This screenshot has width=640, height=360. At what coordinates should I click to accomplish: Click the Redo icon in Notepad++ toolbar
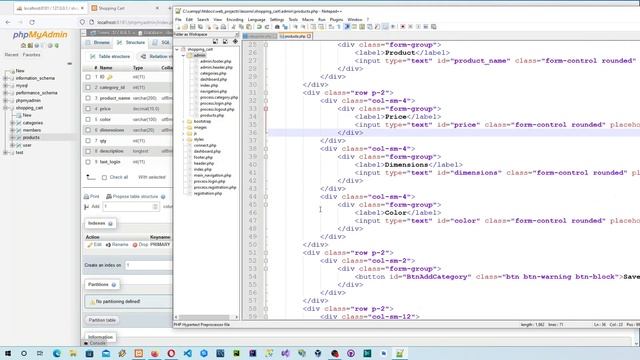267,27
